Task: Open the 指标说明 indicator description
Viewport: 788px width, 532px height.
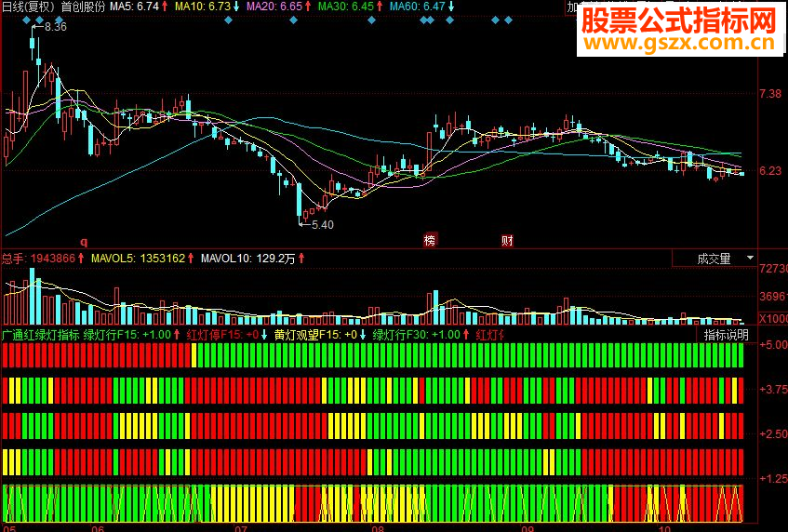Action: pyautogui.click(x=727, y=335)
